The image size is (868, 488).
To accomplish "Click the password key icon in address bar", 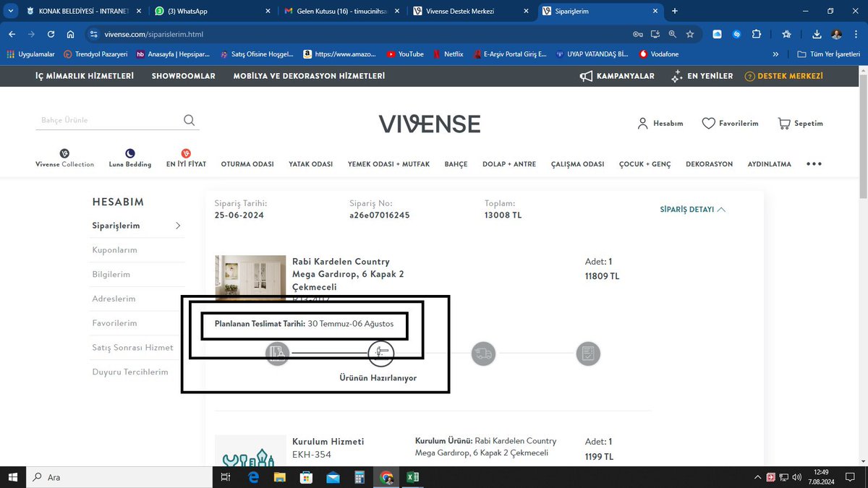I will pyautogui.click(x=637, y=34).
